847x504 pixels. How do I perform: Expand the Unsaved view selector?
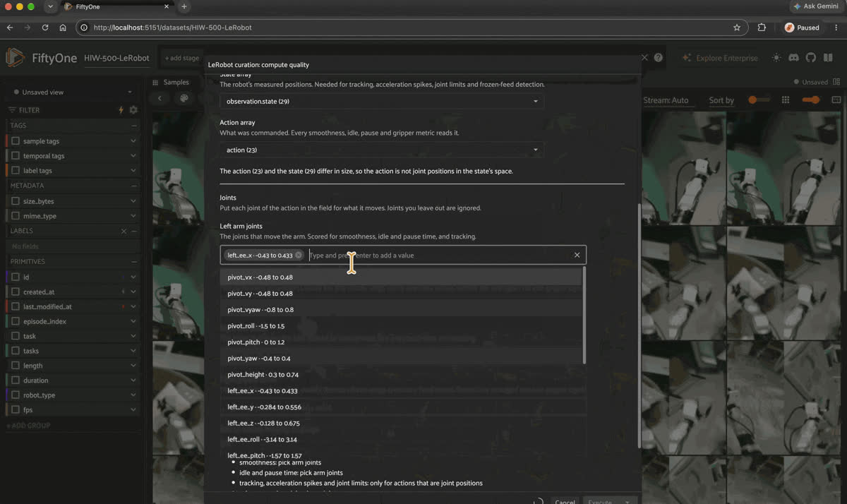click(x=73, y=92)
